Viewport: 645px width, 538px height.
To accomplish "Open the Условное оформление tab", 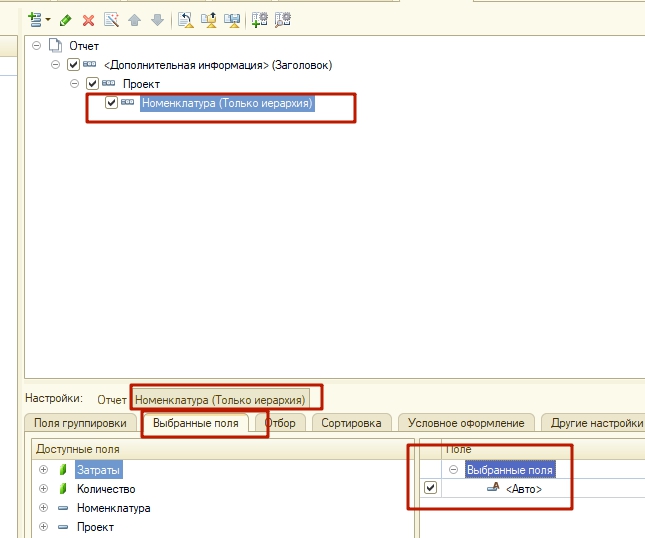I will click(x=466, y=423).
